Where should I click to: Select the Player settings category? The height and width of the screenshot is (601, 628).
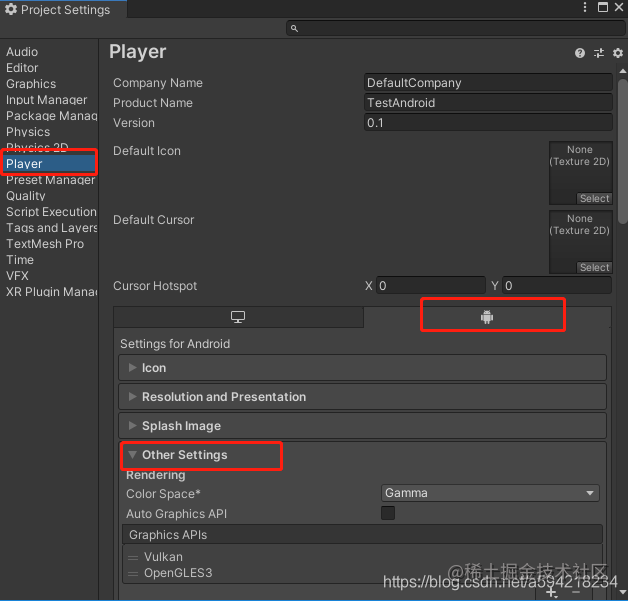(48, 164)
